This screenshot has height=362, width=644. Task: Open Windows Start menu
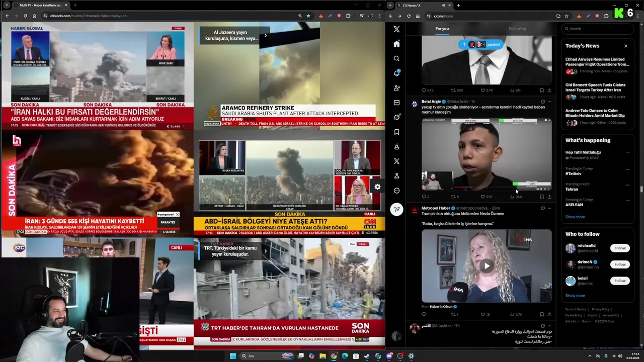pos(232,356)
